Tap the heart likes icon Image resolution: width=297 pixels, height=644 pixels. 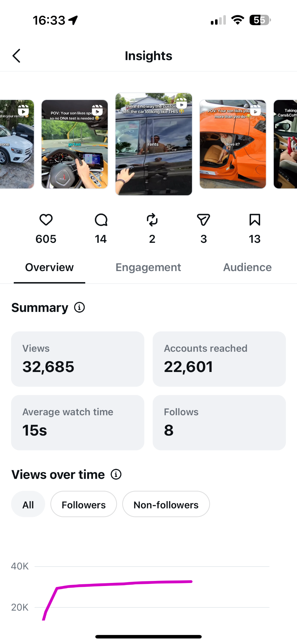tap(46, 220)
